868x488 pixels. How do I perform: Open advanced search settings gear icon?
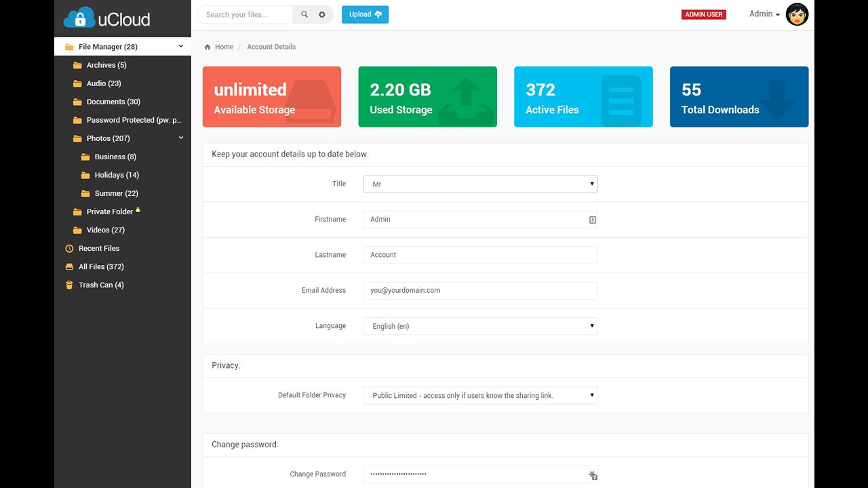(x=322, y=14)
